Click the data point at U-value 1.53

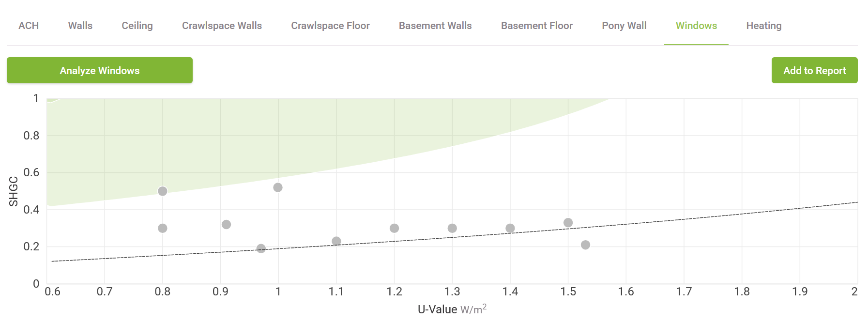point(585,245)
